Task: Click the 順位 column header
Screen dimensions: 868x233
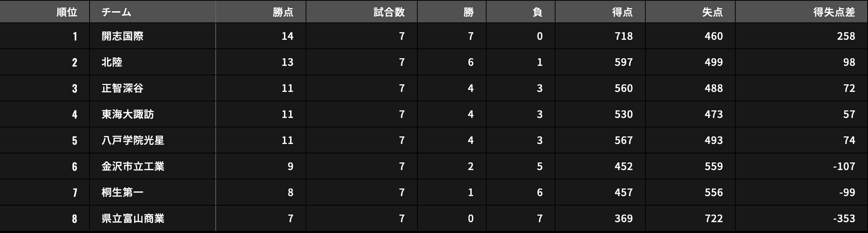Action: pyautogui.click(x=67, y=12)
